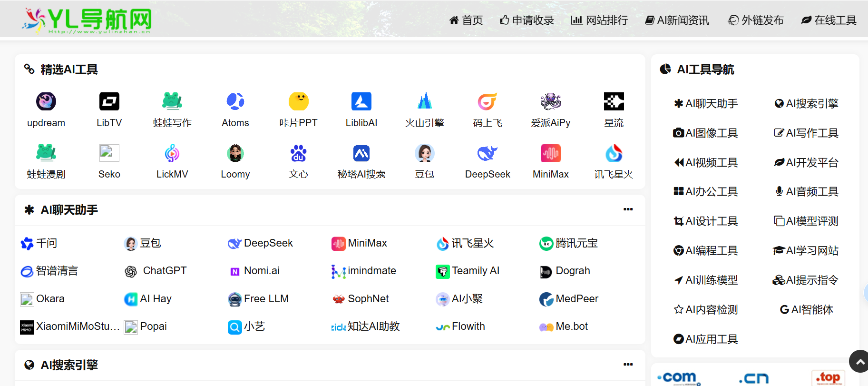The width and height of the screenshot is (868, 386).
Task: Open the 讯飞星火 flame icon in featured tools
Action: [x=614, y=153]
